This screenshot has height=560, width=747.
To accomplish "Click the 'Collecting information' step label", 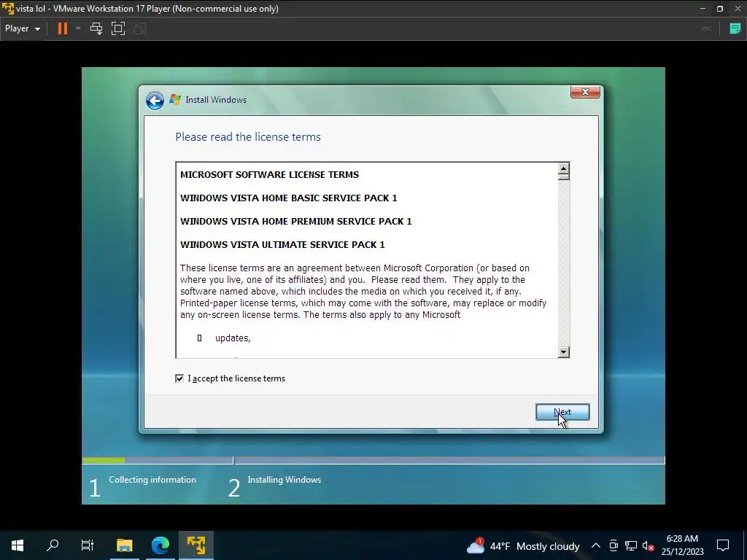I will point(152,480).
